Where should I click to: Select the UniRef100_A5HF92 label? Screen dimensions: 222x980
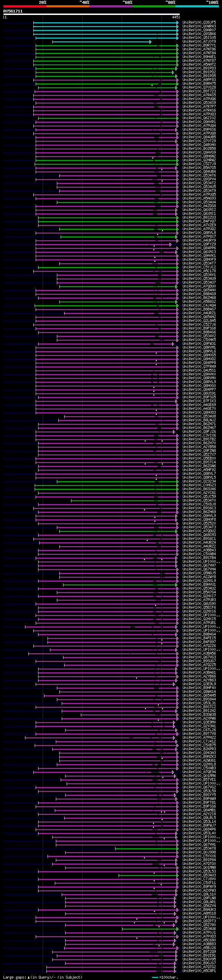pos(199,470)
